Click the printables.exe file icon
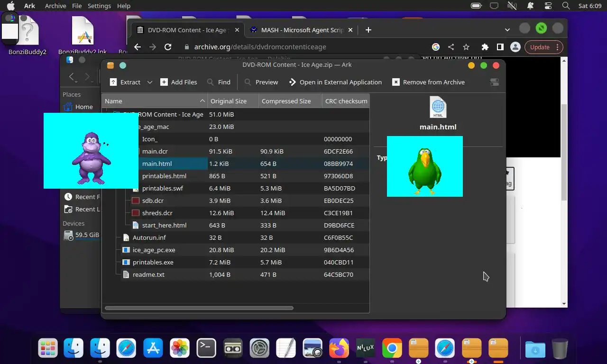The image size is (607, 364). [x=126, y=262]
